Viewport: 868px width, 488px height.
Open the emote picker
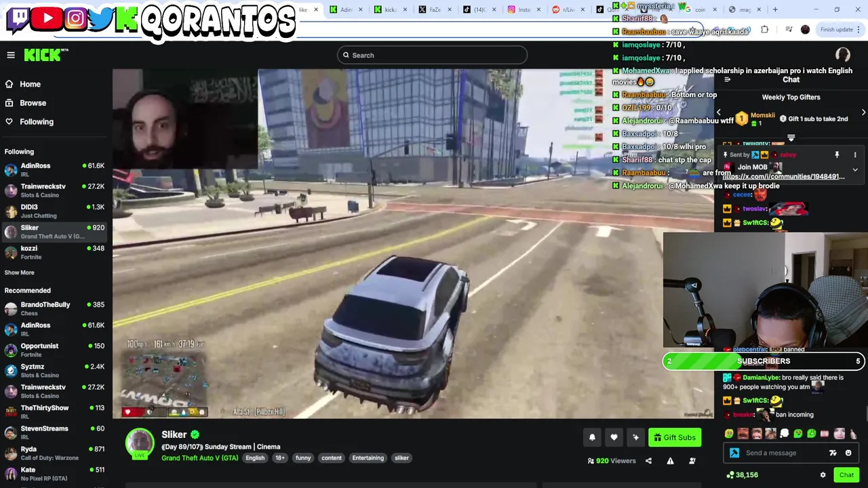point(848,453)
